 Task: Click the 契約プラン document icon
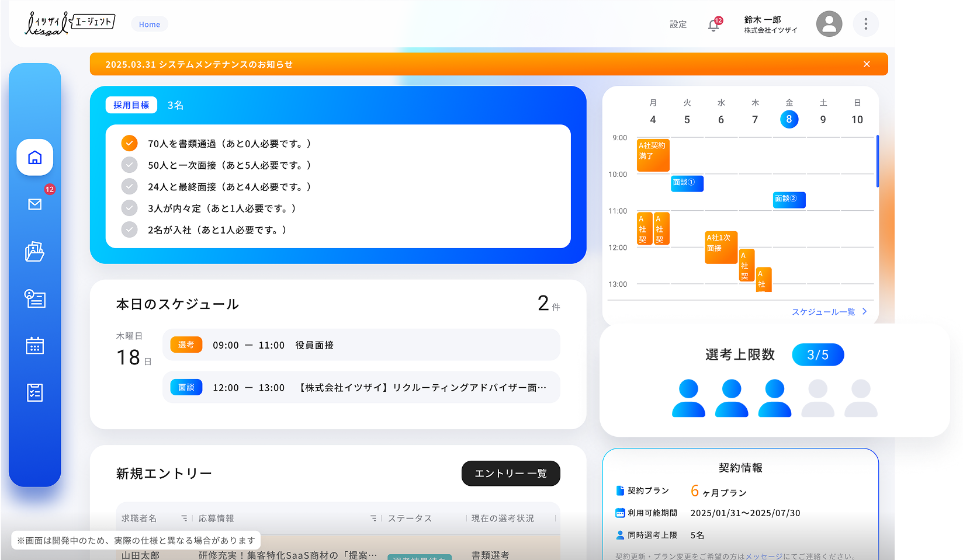point(620,491)
